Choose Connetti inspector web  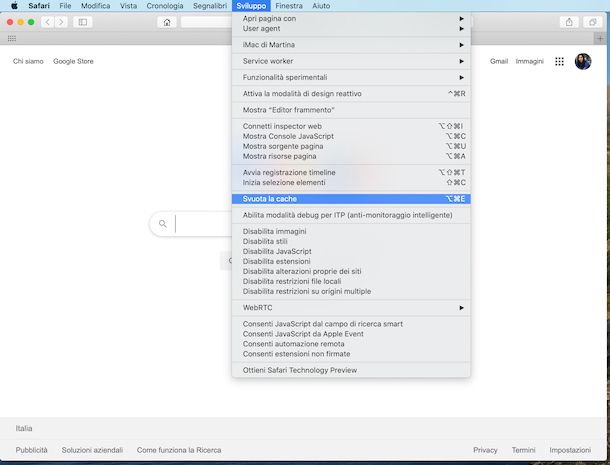pyautogui.click(x=351, y=126)
